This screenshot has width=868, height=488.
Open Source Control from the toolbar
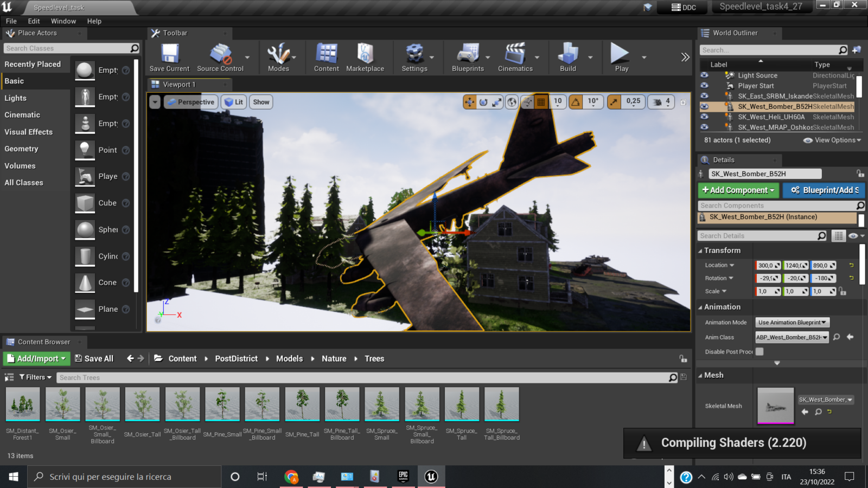(x=220, y=57)
